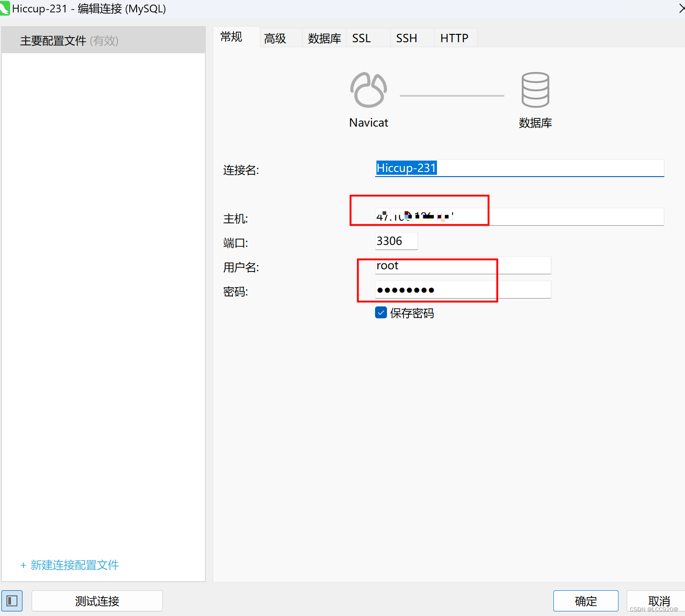
Task: Return to the 常规 tab
Action: [x=231, y=37]
